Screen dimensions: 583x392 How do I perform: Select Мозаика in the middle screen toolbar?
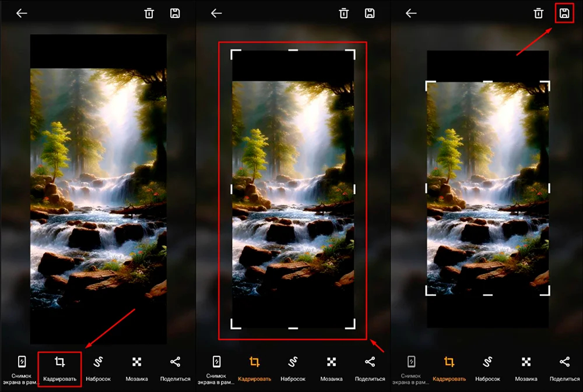click(x=331, y=369)
